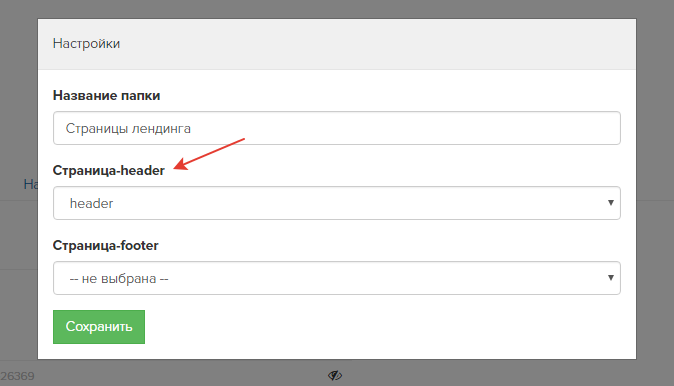Click the Страница-header label

pyautogui.click(x=108, y=170)
